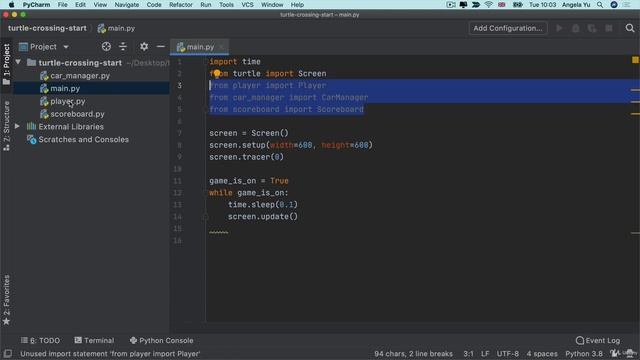Click the 4 spaces indent selector
Viewport: 640px width, 360px height.
tap(542, 353)
